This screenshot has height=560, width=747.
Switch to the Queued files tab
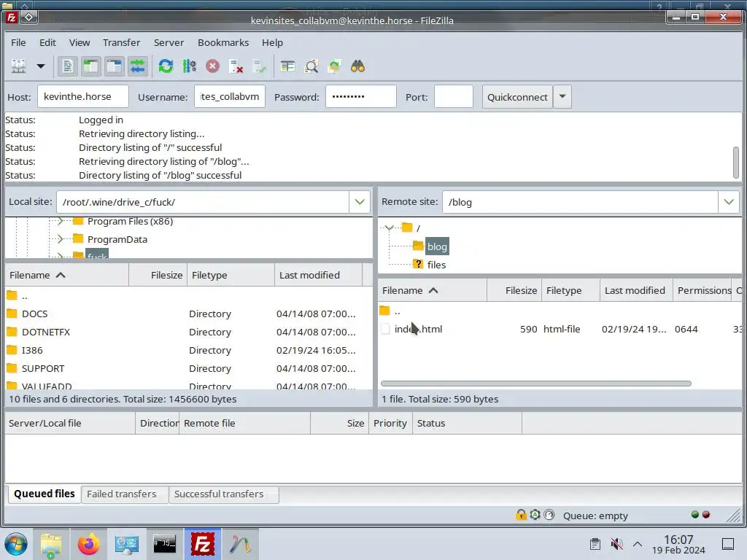click(x=44, y=494)
